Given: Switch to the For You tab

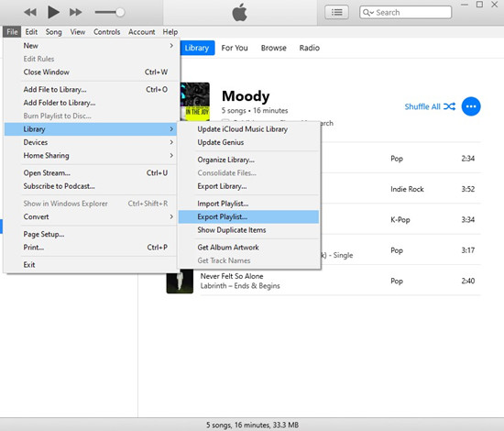Looking at the screenshot, I should click(235, 48).
